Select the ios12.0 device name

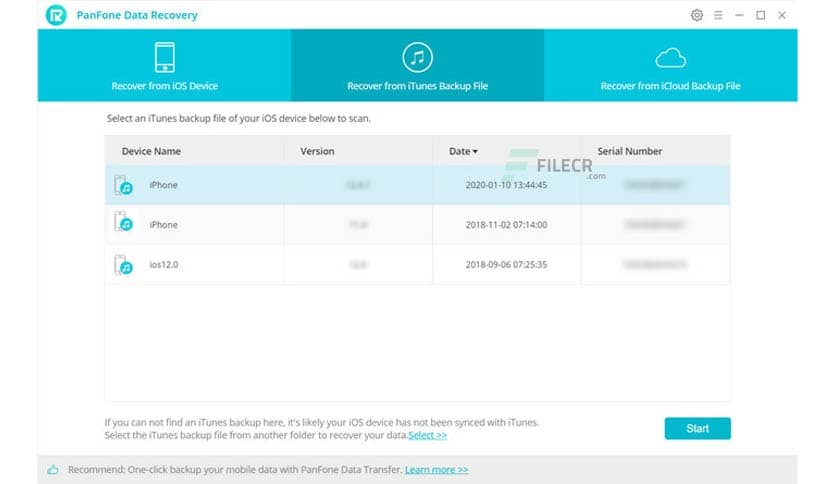(x=164, y=264)
